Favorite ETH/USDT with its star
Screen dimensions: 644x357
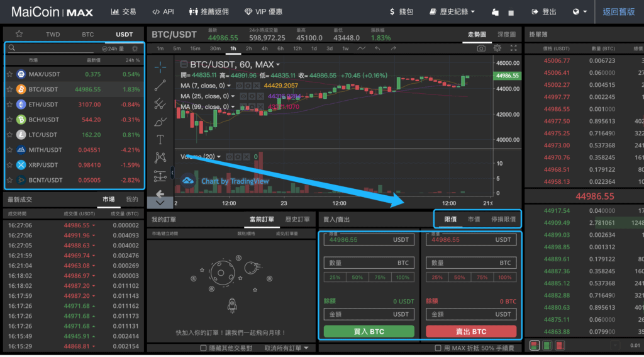(9, 105)
